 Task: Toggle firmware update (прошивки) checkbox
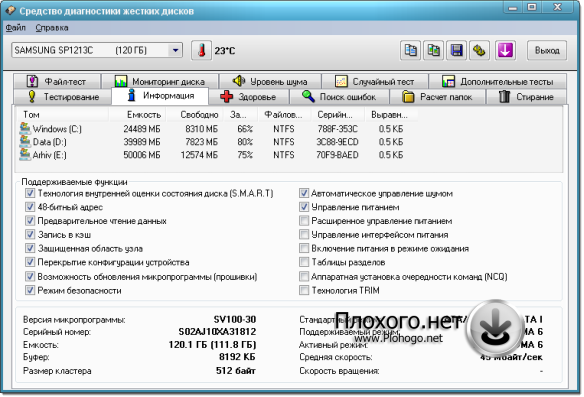(x=30, y=277)
